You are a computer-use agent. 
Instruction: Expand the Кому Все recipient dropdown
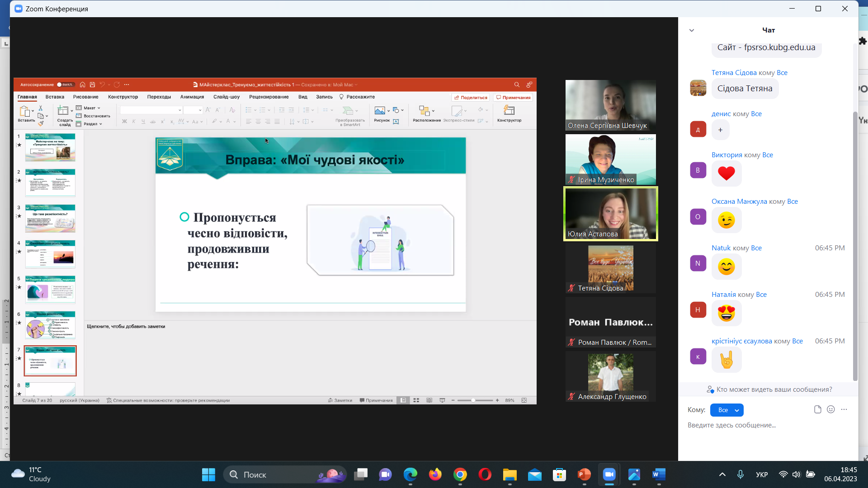click(x=727, y=410)
